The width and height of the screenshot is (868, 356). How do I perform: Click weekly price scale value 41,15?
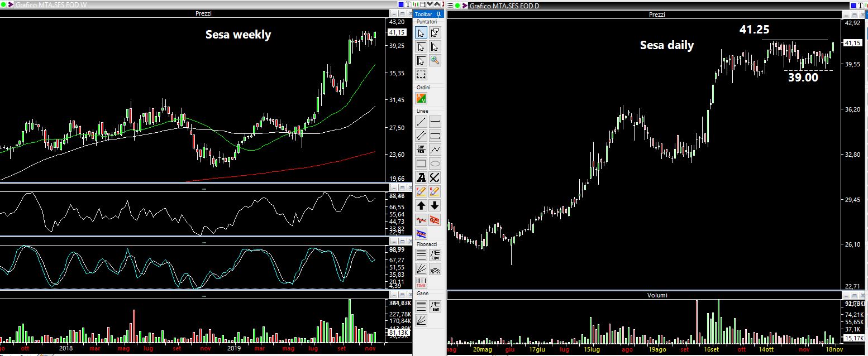click(x=397, y=32)
